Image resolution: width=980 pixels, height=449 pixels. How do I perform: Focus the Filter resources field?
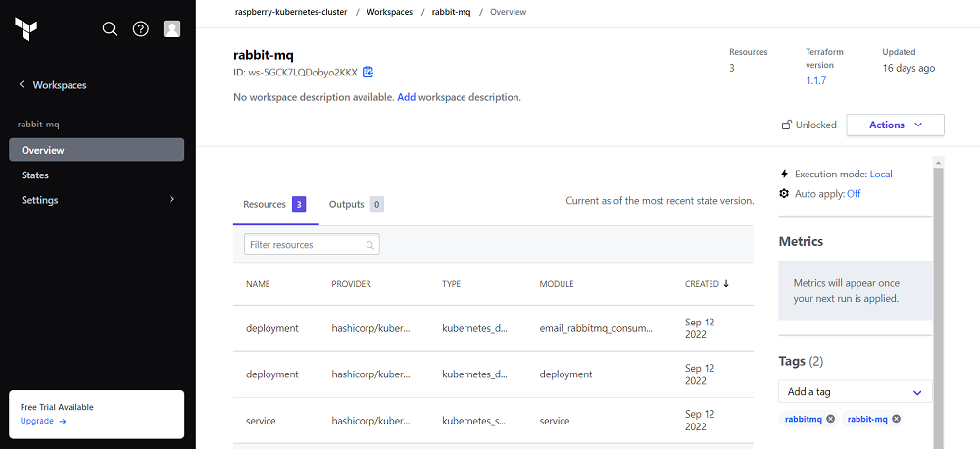pos(312,244)
